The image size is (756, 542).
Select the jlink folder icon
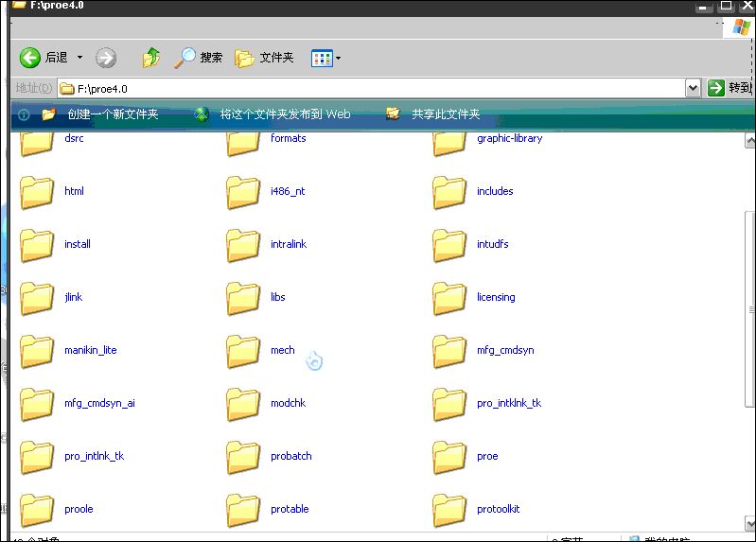pos(37,299)
